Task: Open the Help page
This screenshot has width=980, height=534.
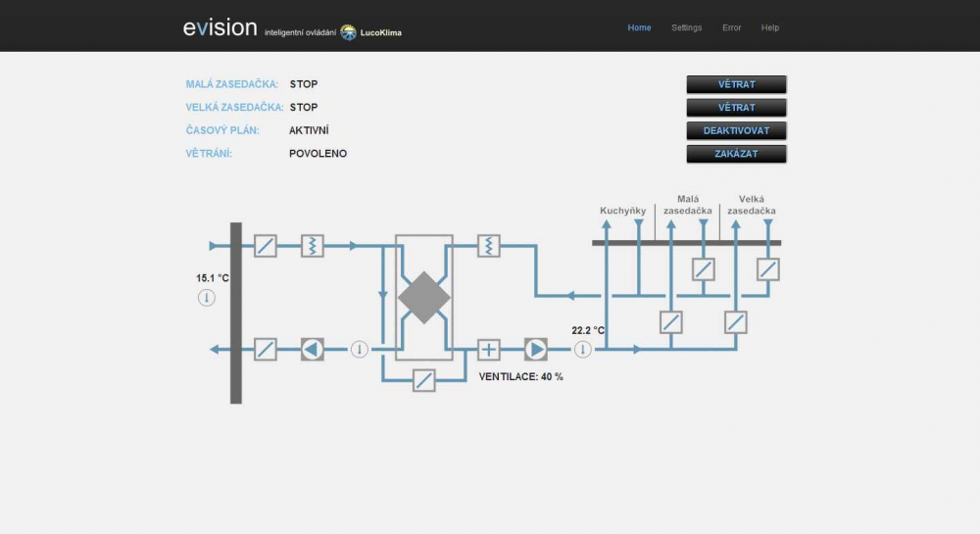Action: [x=769, y=27]
